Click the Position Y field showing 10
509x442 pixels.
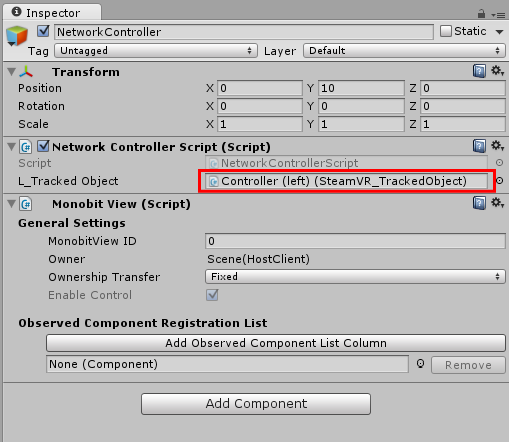[361, 88]
